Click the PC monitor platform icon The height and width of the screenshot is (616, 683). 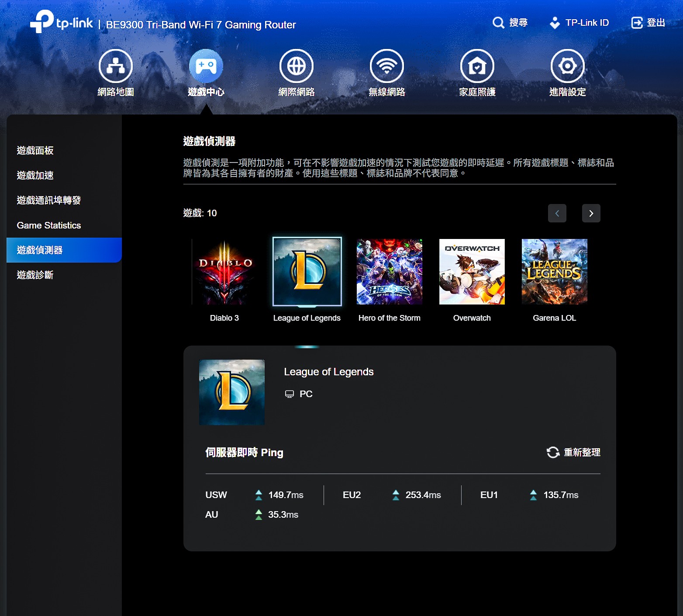pos(290,394)
